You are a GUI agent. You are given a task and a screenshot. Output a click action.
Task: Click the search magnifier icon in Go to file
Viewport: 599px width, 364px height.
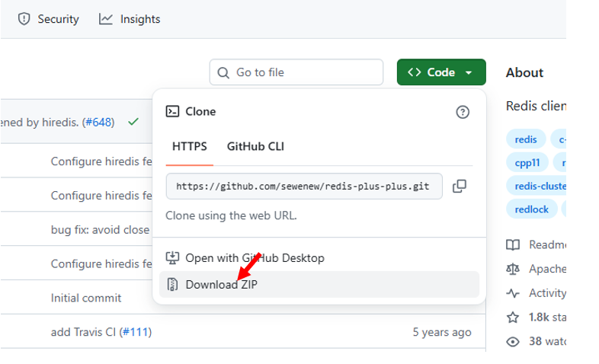[x=223, y=72]
